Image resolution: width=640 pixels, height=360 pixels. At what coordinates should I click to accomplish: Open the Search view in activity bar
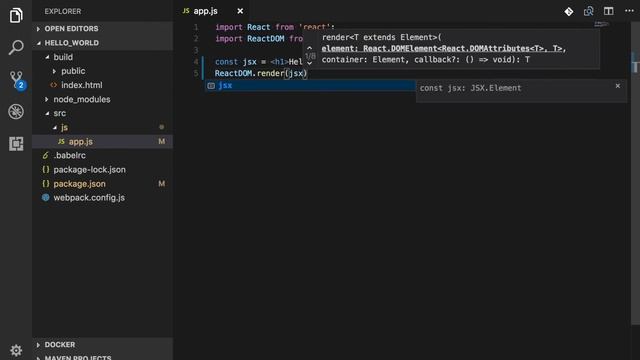(x=16, y=47)
